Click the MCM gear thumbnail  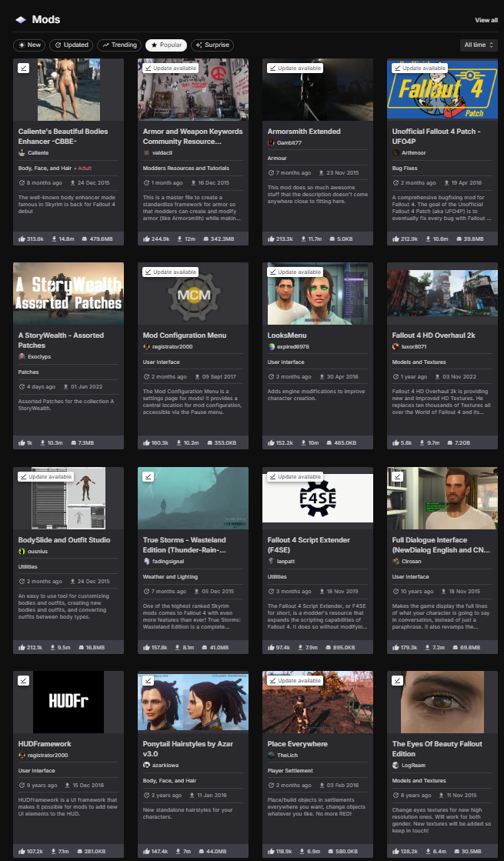point(193,293)
